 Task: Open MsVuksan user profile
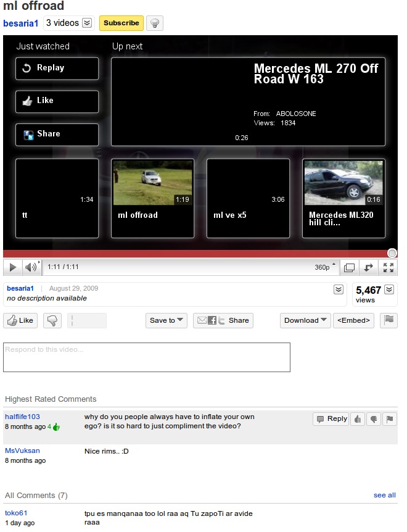(x=22, y=451)
